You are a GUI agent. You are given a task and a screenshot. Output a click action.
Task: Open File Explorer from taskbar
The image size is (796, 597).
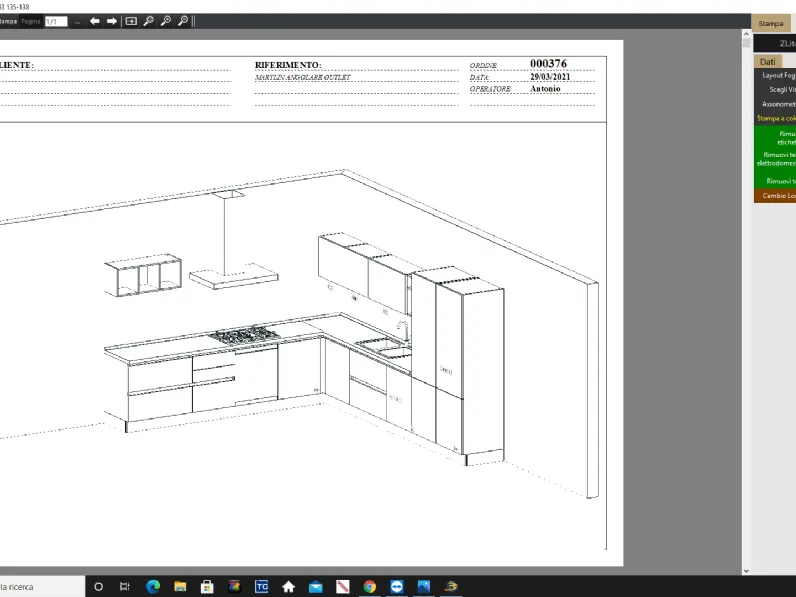(x=180, y=587)
